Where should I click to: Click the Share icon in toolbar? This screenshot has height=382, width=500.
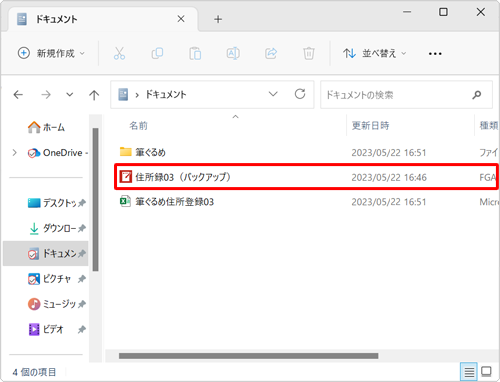pyautogui.click(x=271, y=53)
